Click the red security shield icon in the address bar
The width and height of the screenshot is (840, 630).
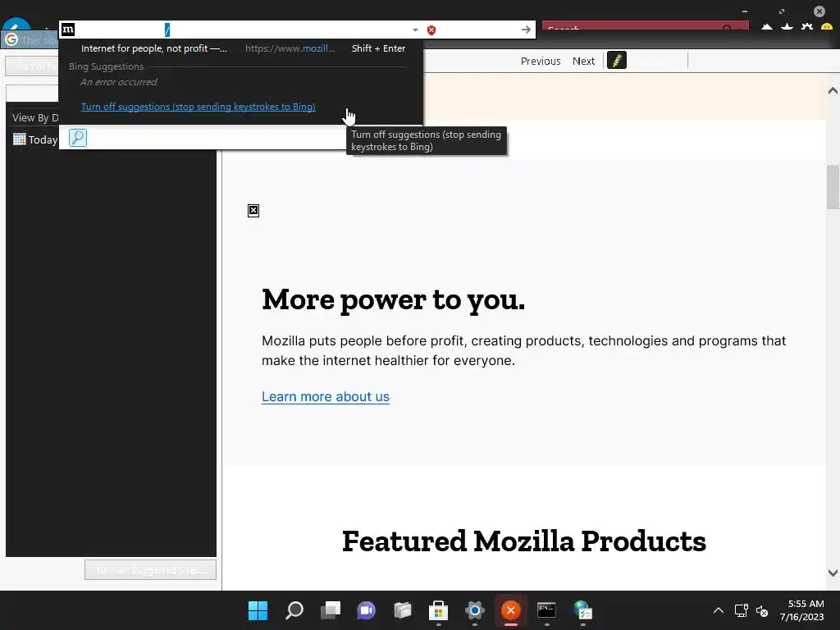[431, 30]
